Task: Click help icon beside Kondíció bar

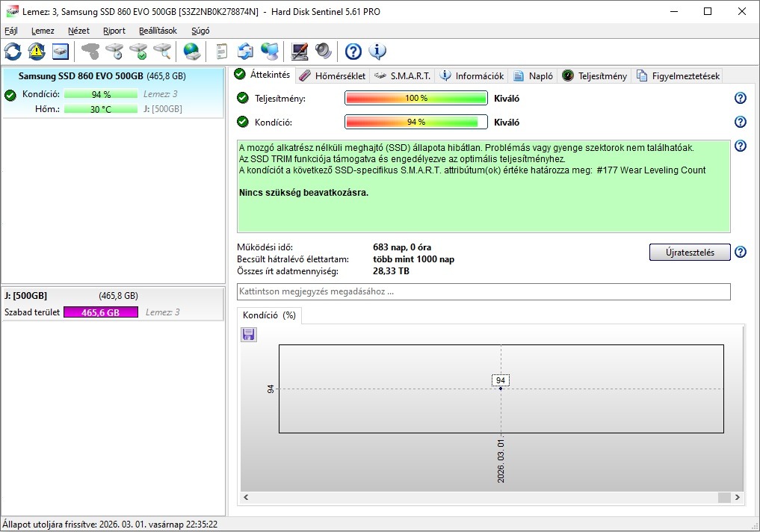Action: pyautogui.click(x=740, y=122)
